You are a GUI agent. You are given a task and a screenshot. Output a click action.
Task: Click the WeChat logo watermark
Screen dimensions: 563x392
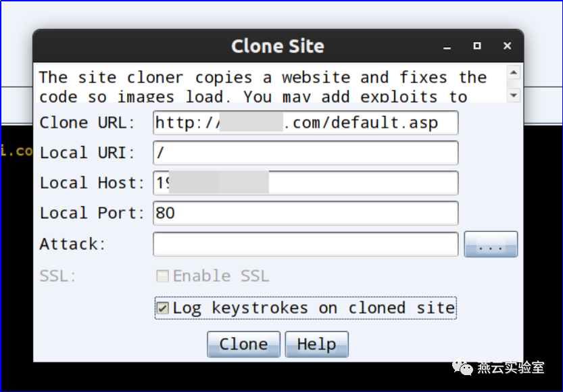[x=466, y=368]
